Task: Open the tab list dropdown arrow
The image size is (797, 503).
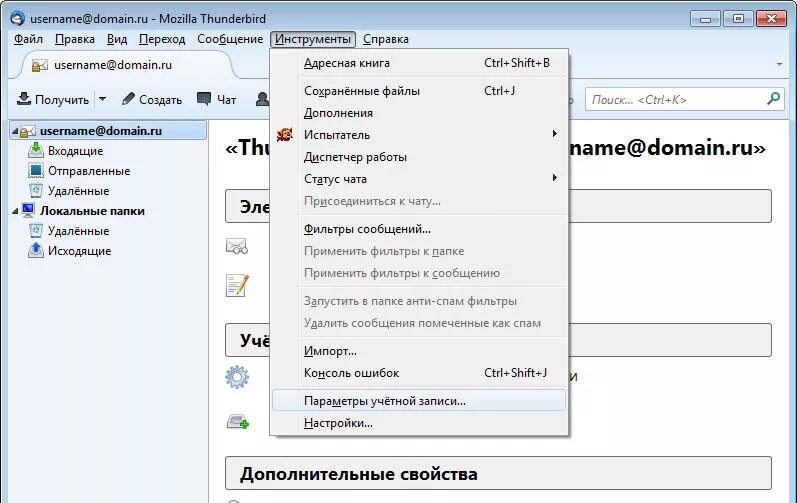Action: point(779,65)
